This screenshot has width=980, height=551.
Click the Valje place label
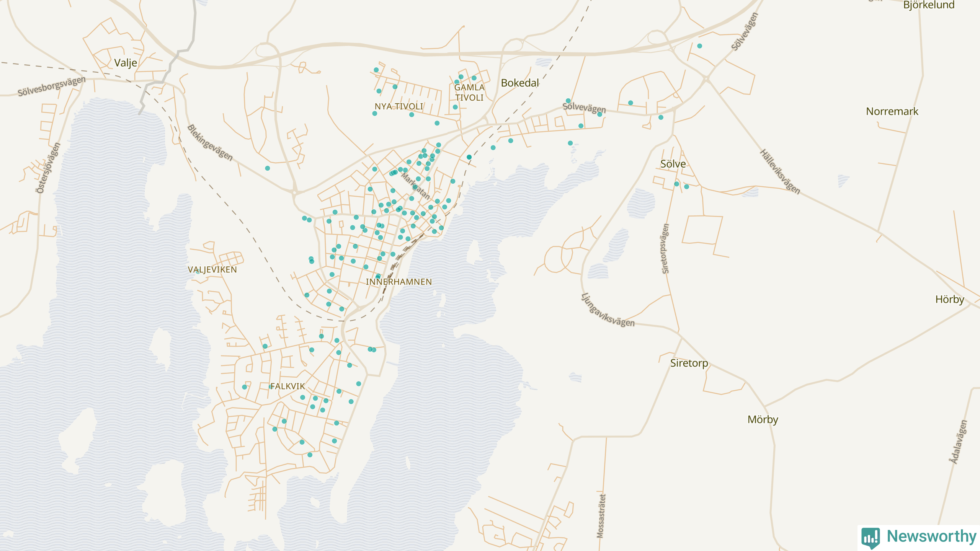tap(126, 63)
